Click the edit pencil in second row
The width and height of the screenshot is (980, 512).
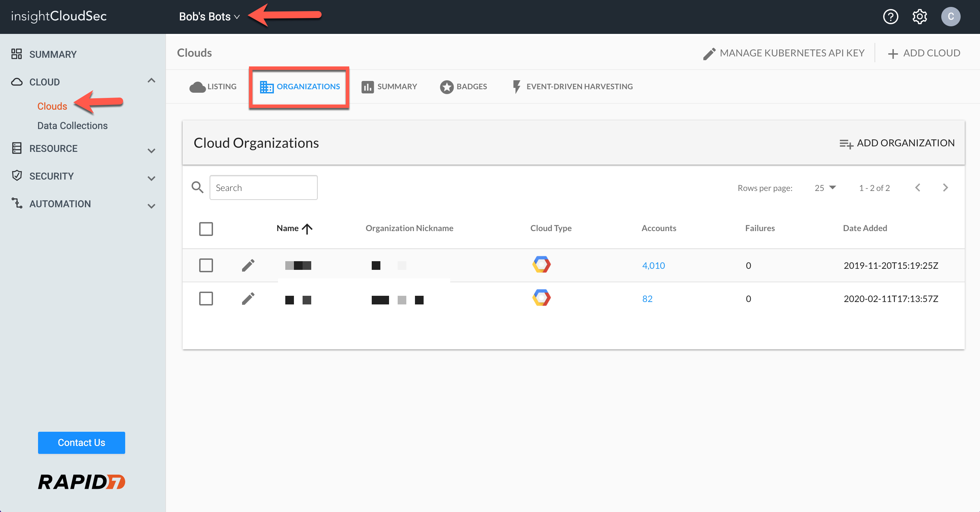click(248, 299)
